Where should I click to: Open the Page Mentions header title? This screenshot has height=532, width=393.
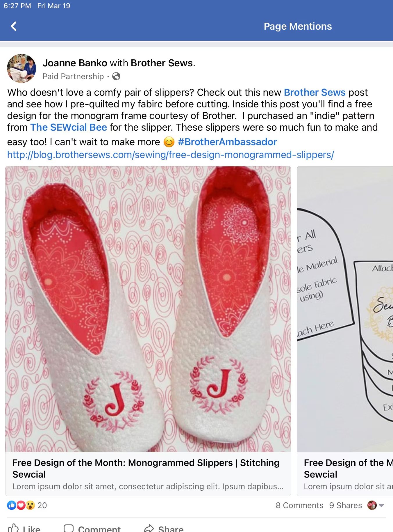tap(298, 26)
